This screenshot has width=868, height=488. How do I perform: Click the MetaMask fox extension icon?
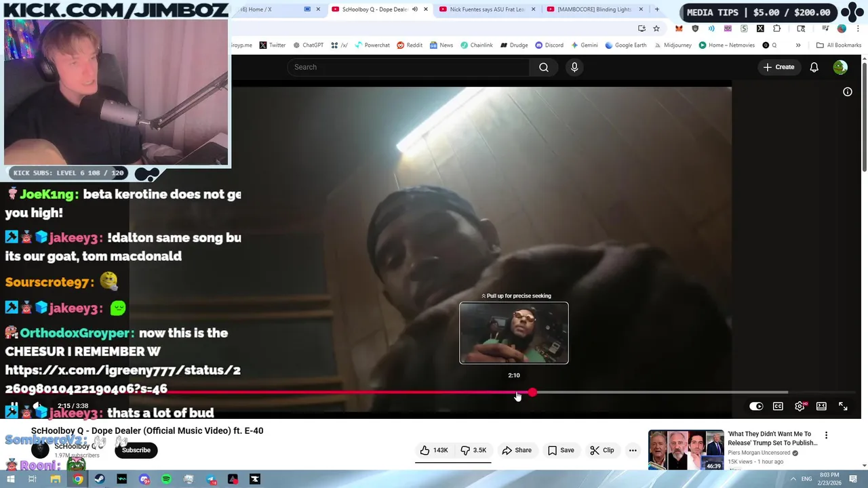coord(679,28)
